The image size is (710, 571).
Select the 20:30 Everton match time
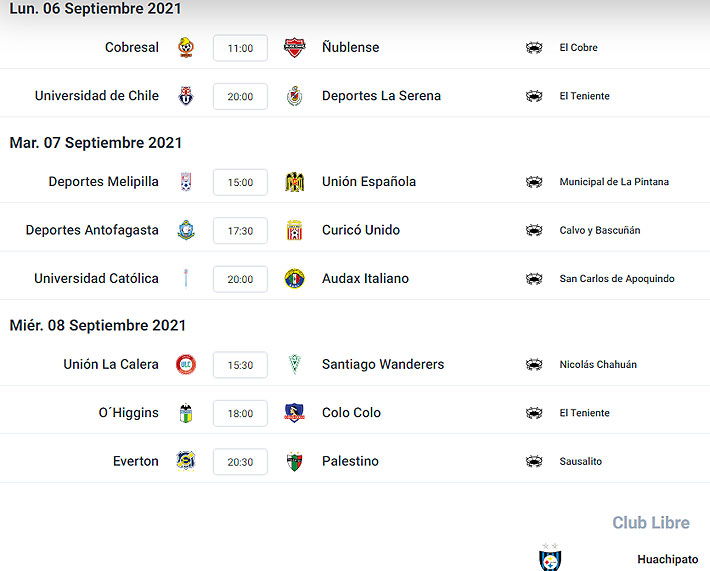click(240, 461)
